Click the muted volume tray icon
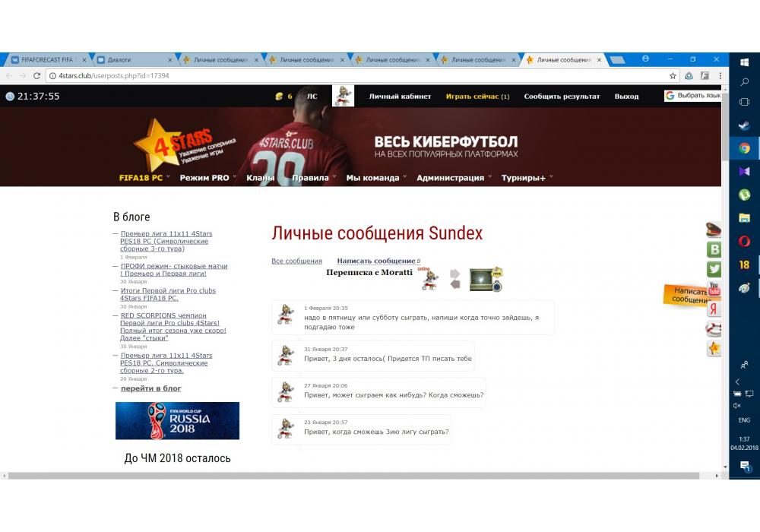The height and width of the screenshot is (532, 760). coord(737,406)
